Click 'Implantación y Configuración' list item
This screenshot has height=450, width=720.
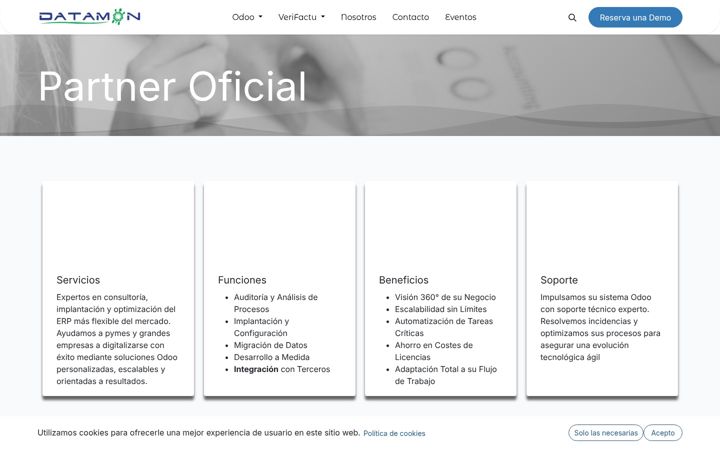tap(261, 327)
